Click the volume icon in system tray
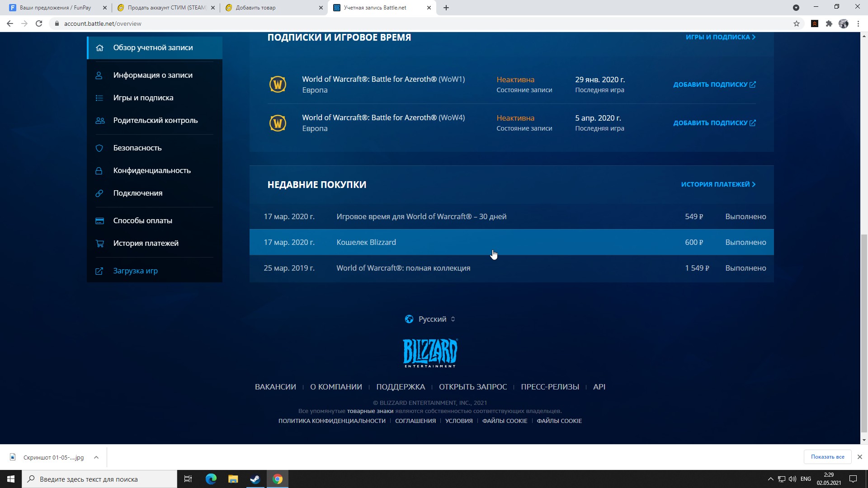Screen dimensions: 868x488 click(793, 479)
